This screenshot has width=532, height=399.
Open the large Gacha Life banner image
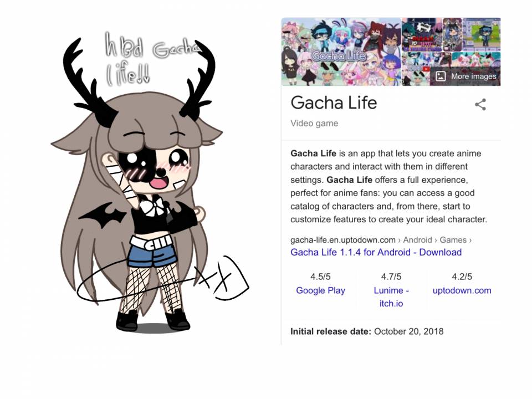(341, 52)
